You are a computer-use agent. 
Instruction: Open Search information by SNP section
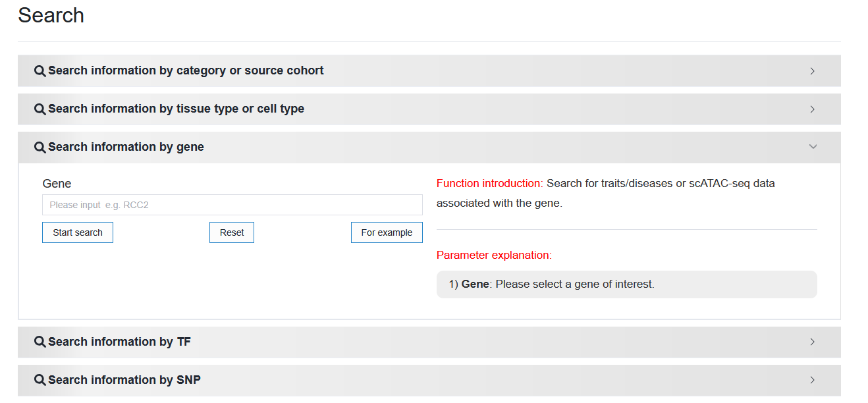coord(429,380)
